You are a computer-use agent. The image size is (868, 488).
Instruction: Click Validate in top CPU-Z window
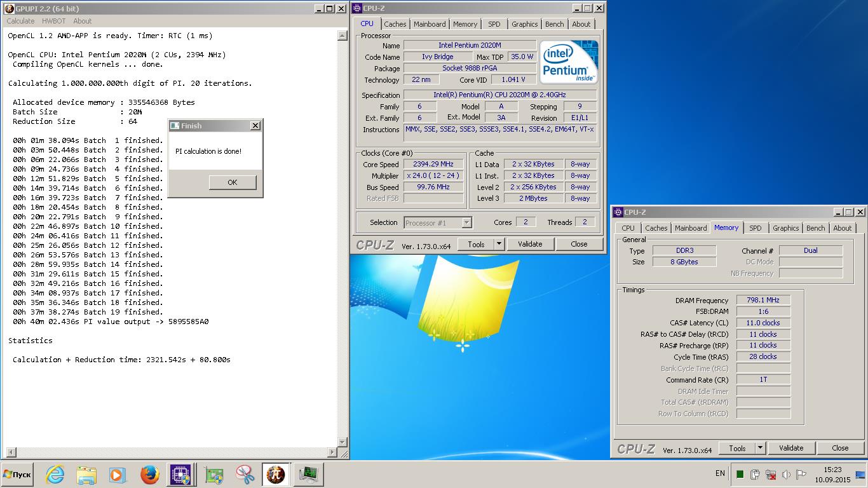pos(530,244)
